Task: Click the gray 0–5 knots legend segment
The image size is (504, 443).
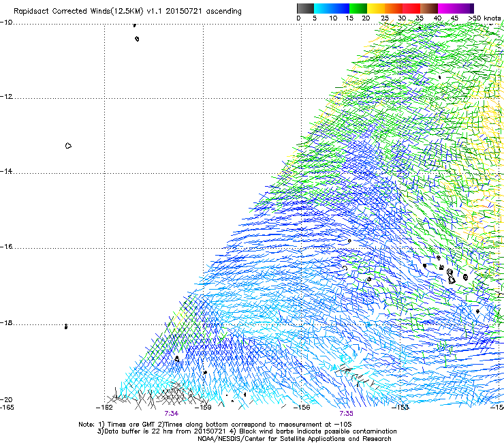Action: tap(305, 8)
